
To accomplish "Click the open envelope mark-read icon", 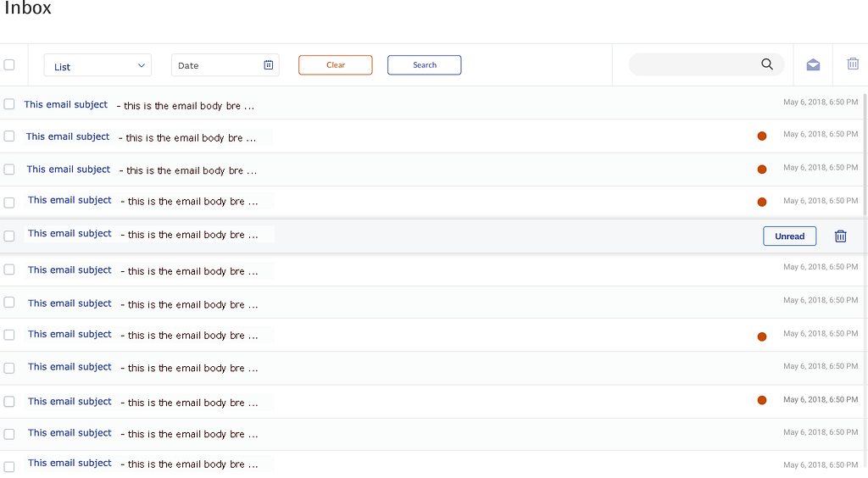I will tap(813, 64).
